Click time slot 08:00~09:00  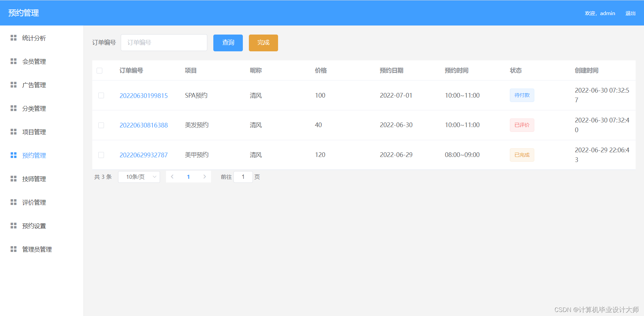click(462, 155)
